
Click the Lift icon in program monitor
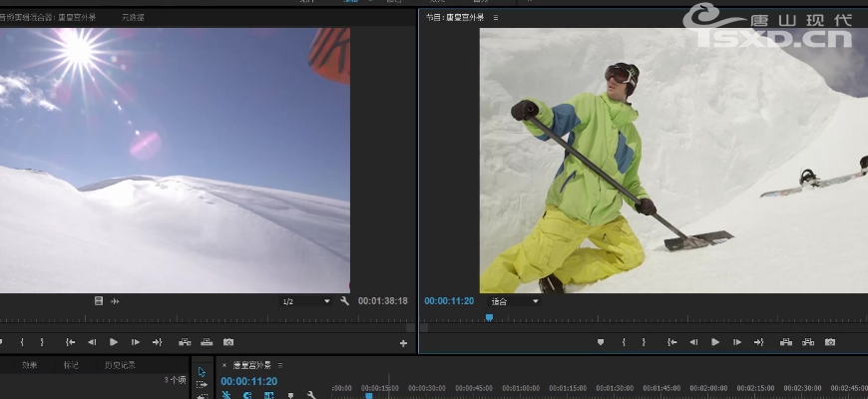(786, 342)
